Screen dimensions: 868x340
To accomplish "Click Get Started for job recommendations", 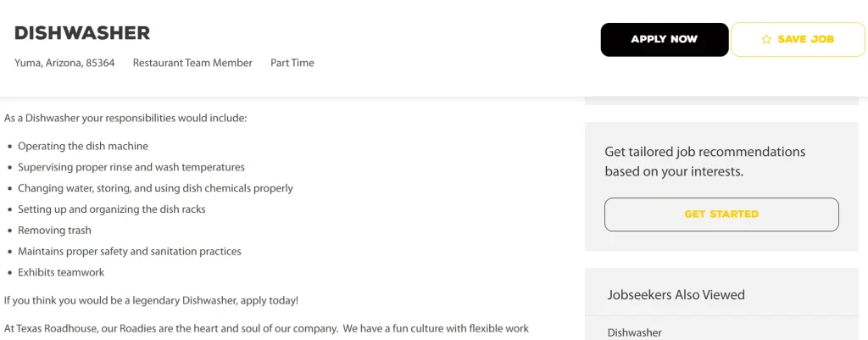I will 721,215.
